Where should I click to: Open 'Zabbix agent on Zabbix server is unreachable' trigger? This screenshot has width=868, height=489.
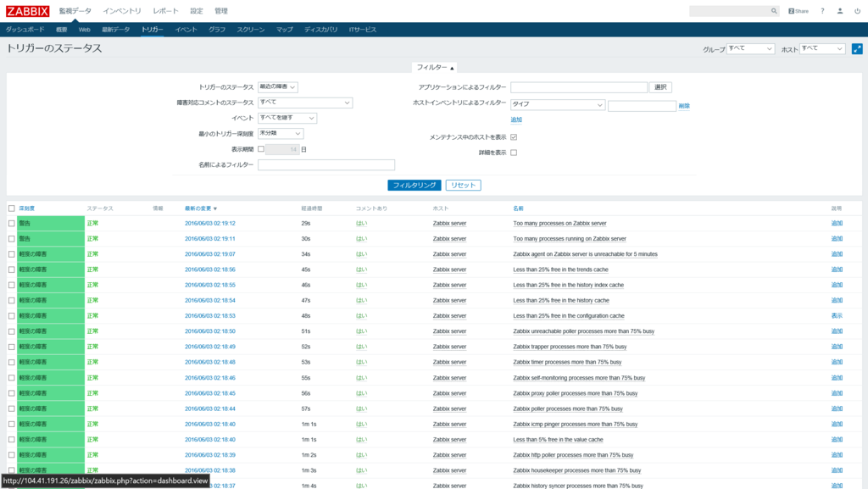tap(585, 254)
